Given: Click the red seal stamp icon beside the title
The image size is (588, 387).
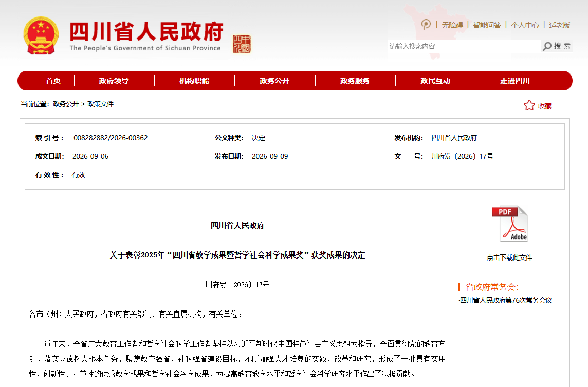Looking at the screenshot, I should click(242, 44).
